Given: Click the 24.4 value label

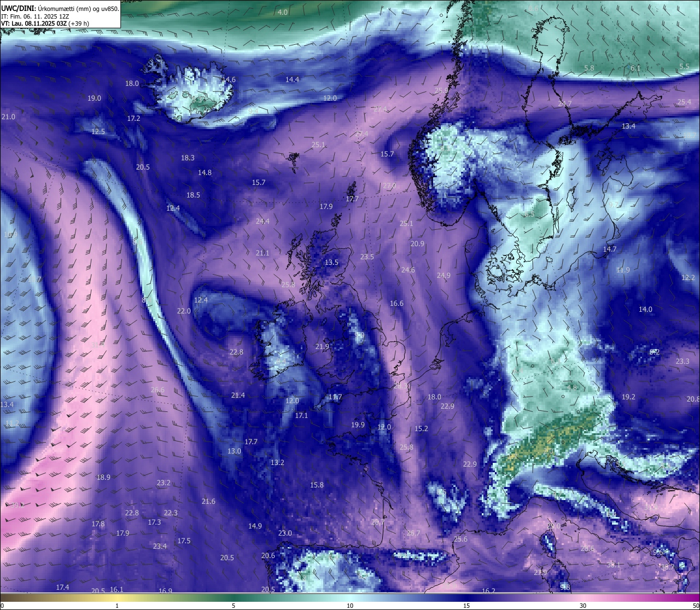Looking at the screenshot, I should 262,221.
